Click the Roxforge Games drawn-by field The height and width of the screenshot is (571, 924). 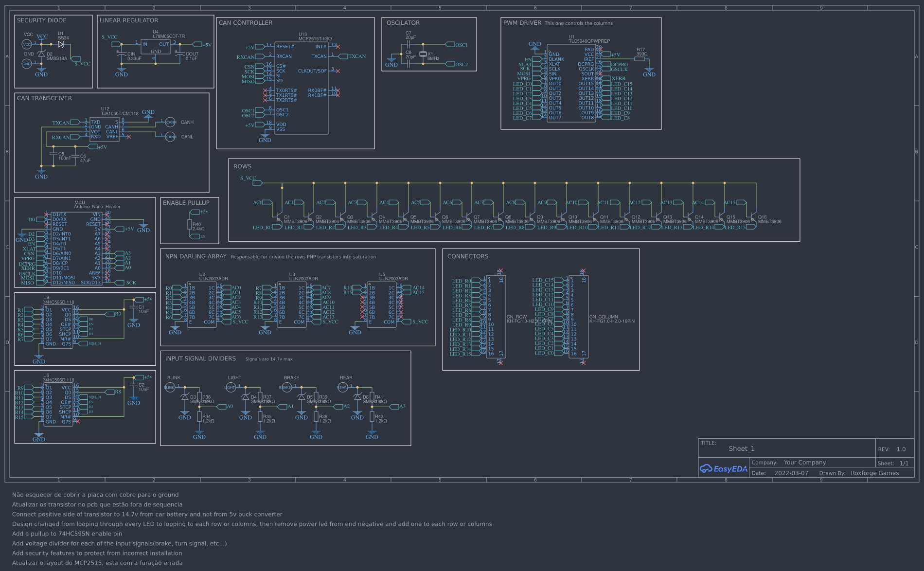click(x=874, y=473)
